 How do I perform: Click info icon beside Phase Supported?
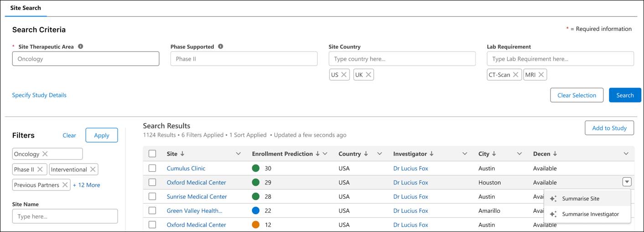(221, 46)
